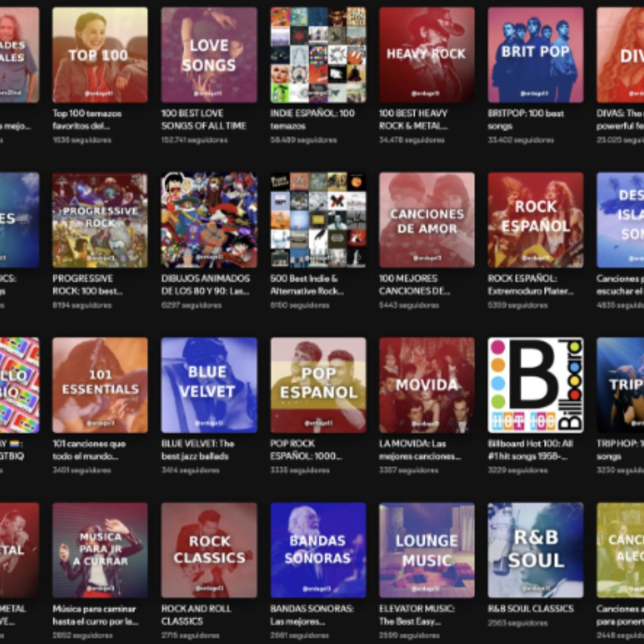
Task: Open the 500 Best Indie collage cover
Action: (x=318, y=220)
